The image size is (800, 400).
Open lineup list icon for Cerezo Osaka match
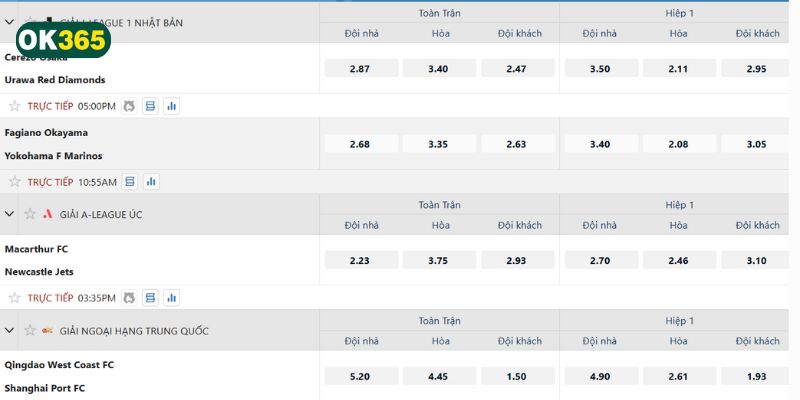151,106
